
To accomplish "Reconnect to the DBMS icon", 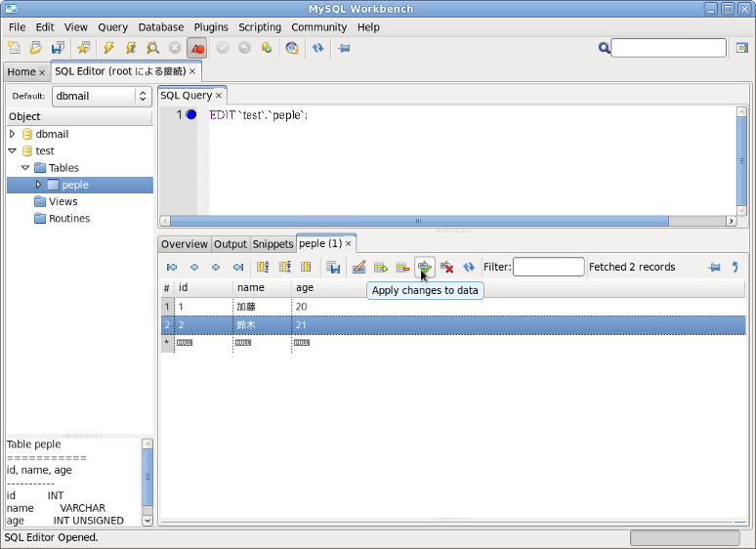I will [292, 48].
